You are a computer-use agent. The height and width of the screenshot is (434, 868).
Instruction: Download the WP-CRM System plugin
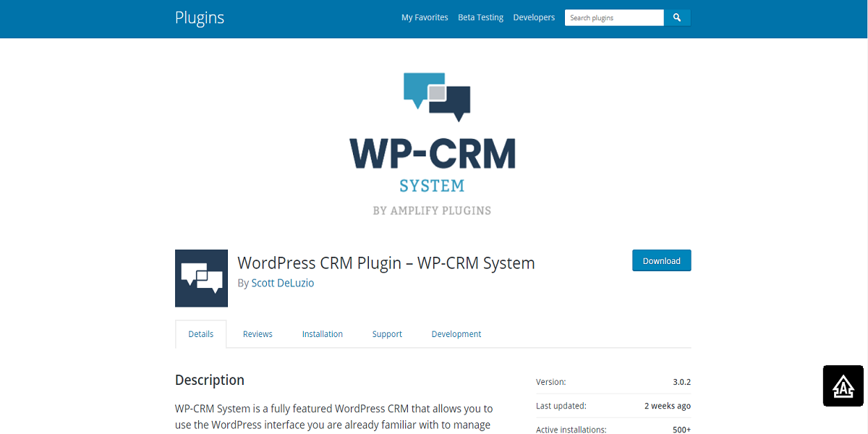point(662,260)
